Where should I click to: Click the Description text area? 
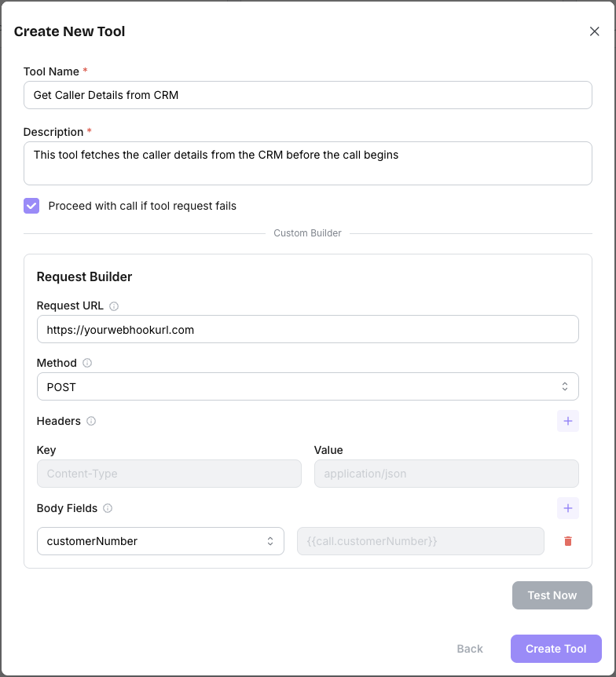[x=307, y=163]
